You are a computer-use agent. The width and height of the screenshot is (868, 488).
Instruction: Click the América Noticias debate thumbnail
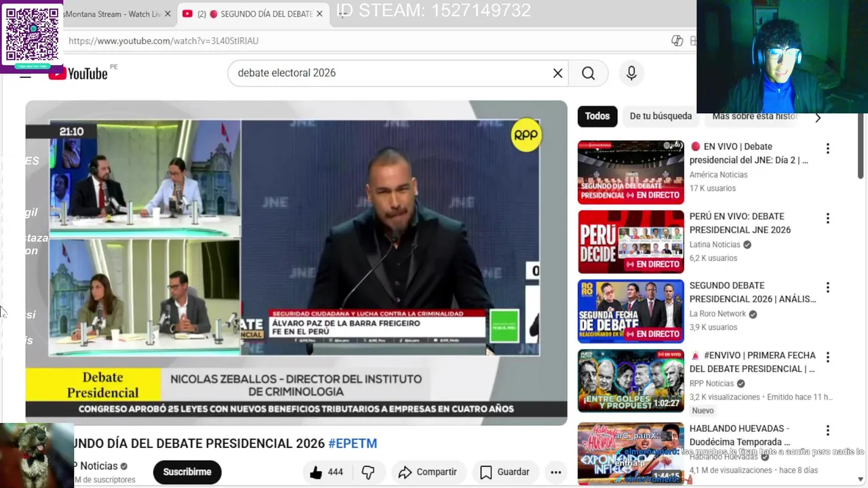631,172
